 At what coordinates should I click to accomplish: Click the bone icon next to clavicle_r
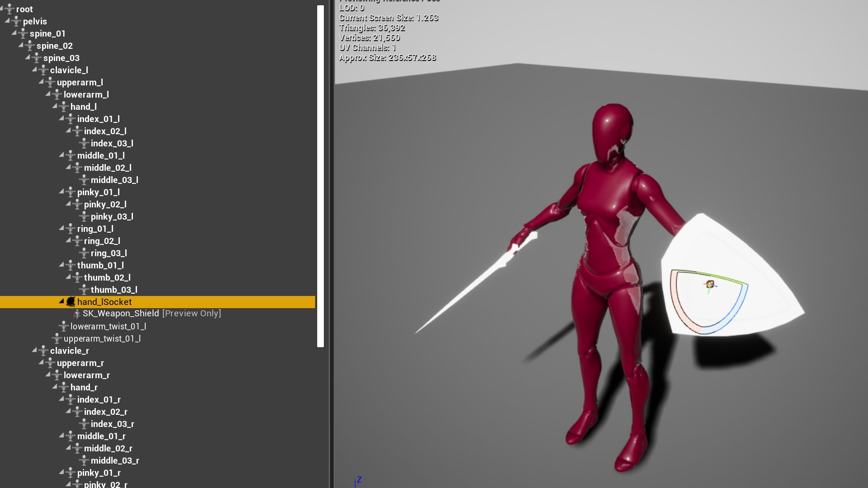click(x=43, y=351)
